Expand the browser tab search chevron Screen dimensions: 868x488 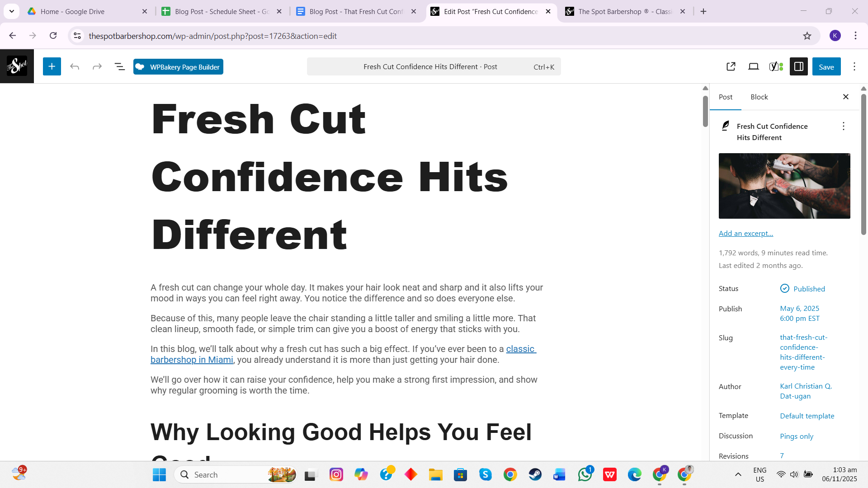point(12,11)
